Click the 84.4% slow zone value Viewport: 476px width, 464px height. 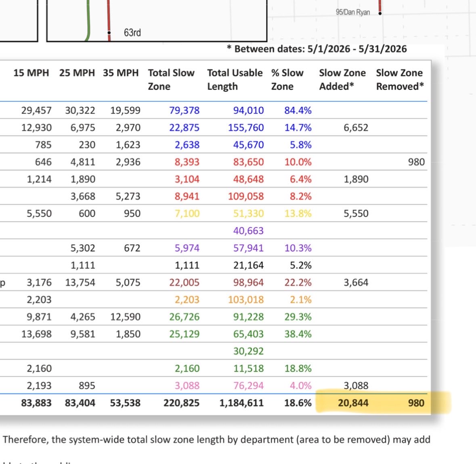[x=298, y=110]
